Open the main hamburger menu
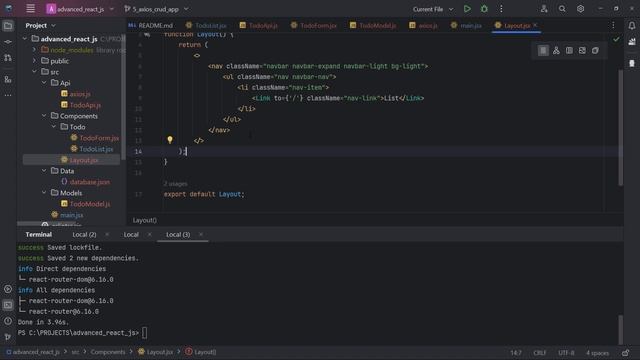 click(30, 9)
